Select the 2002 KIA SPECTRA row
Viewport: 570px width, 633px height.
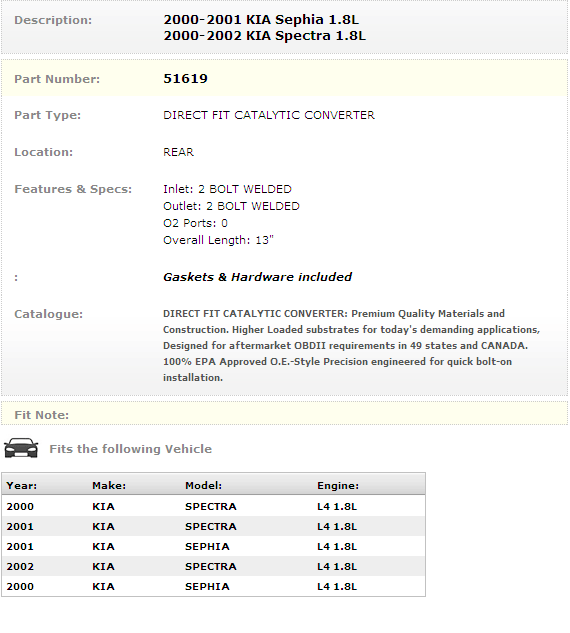(214, 566)
